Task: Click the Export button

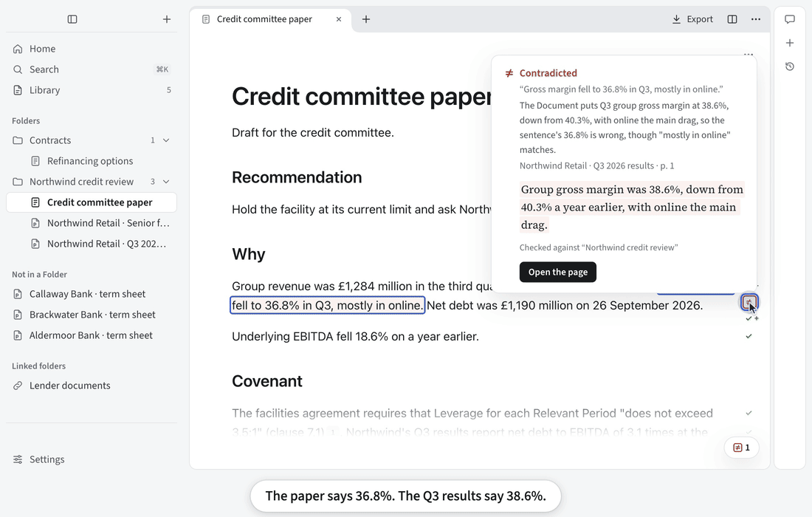Action: click(x=692, y=19)
